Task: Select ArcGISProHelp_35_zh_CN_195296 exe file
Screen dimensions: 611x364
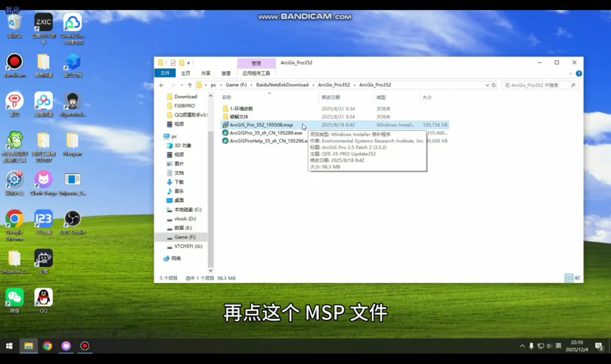Action: click(x=265, y=141)
